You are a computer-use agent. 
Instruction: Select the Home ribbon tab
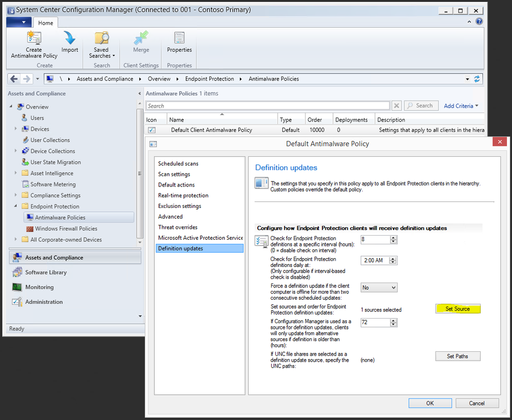pos(46,23)
